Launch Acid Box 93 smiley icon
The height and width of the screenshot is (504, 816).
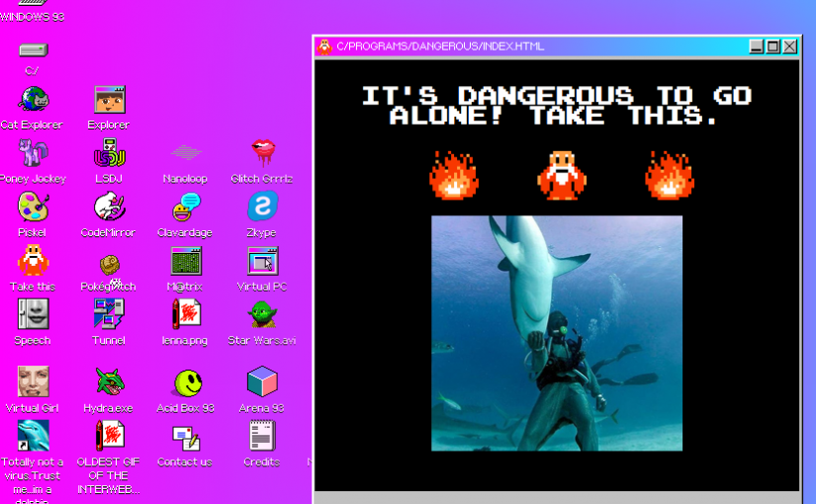pyautogui.click(x=187, y=383)
